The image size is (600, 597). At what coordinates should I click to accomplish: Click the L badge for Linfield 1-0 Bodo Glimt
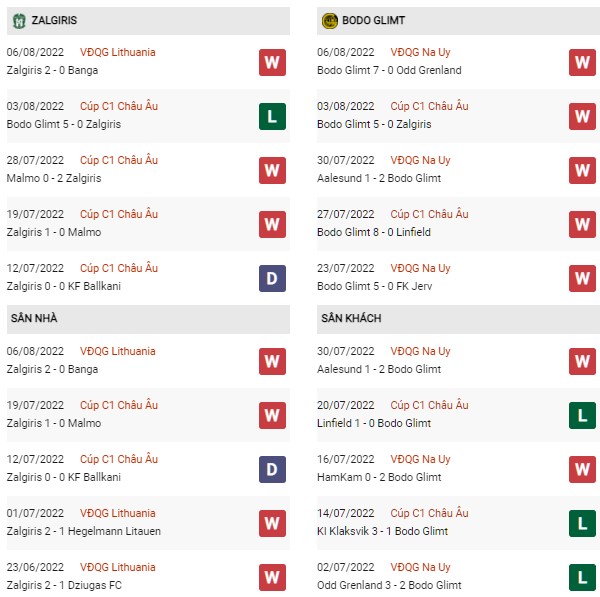(x=582, y=415)
